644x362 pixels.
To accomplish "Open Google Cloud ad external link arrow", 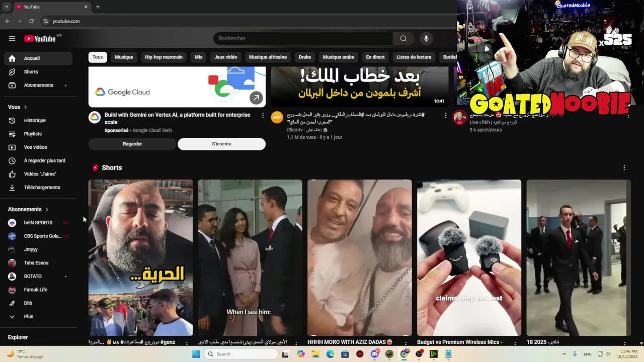I will coord(256,98).
